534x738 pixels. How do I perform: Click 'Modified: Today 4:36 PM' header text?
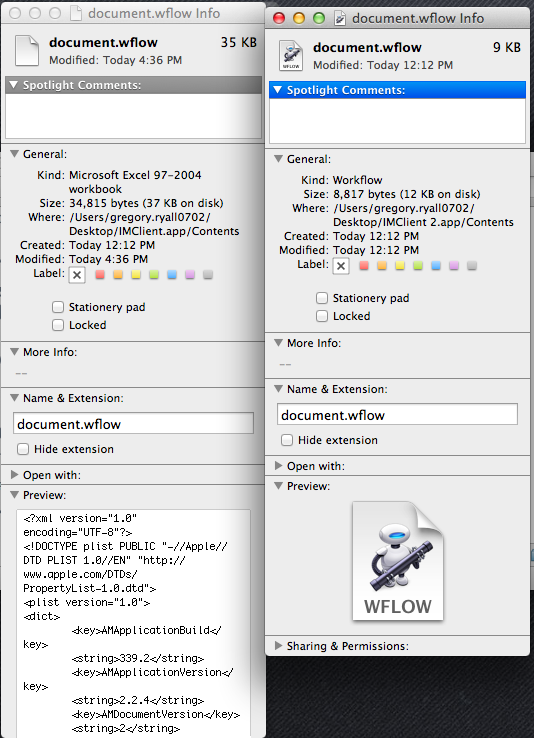click(x=116, y=60)
